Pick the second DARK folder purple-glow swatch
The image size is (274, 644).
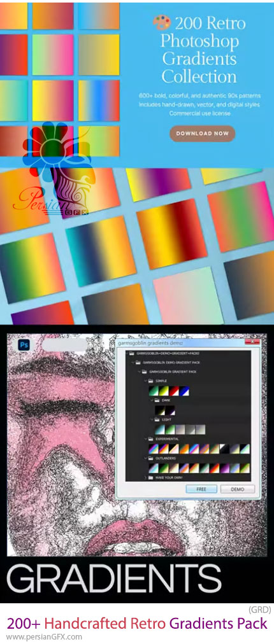tap(170, 410)
